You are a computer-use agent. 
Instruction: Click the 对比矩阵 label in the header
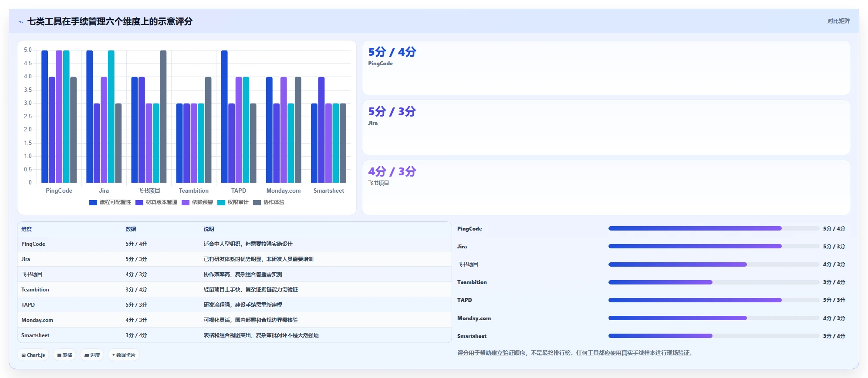[838, 21]
